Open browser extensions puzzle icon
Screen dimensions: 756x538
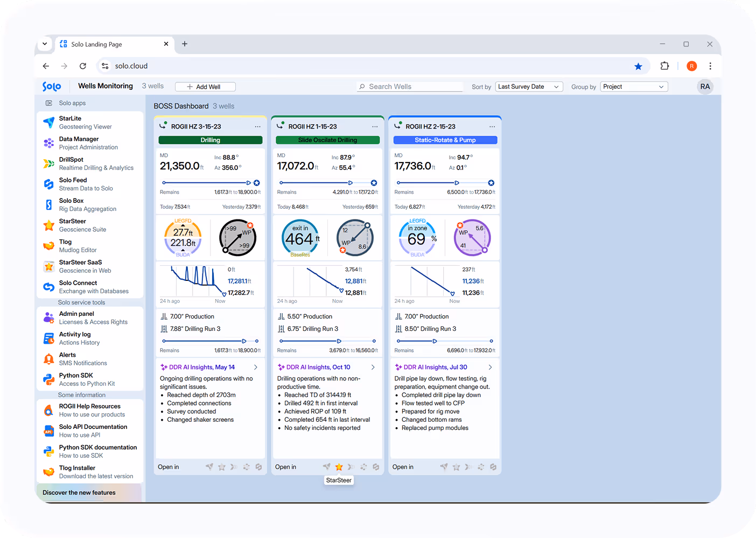point(664,66)
